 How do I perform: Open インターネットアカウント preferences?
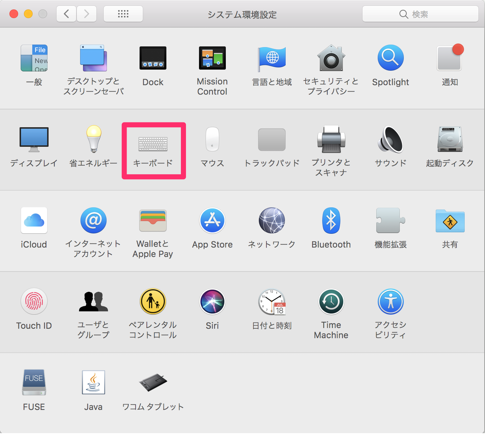point(94,220)
